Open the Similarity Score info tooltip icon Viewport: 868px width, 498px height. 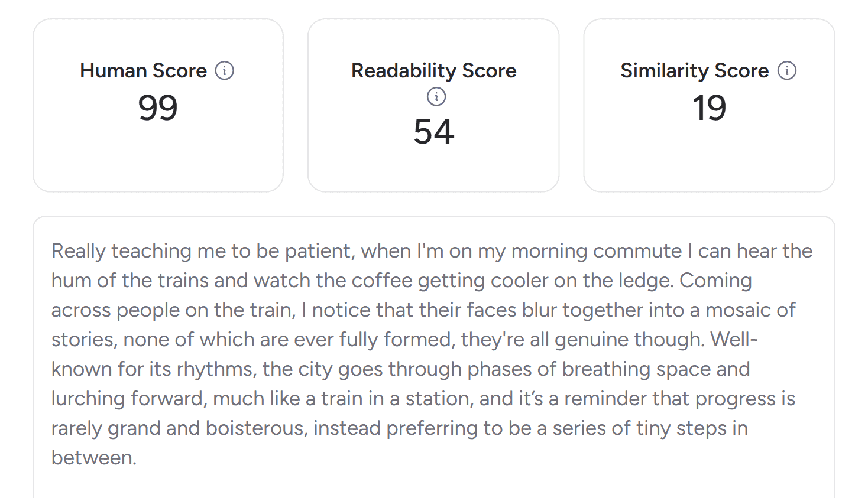pos(787,71)
